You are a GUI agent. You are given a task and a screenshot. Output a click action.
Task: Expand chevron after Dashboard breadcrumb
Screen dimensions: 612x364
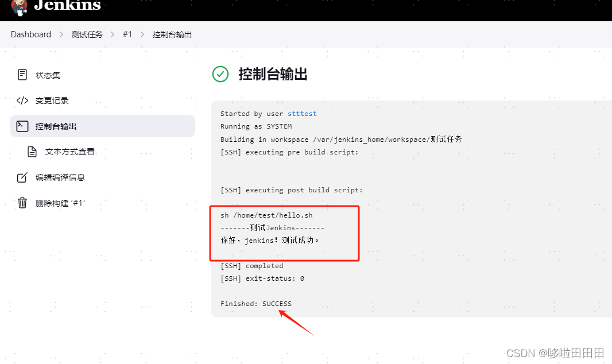tap(61, 34)
